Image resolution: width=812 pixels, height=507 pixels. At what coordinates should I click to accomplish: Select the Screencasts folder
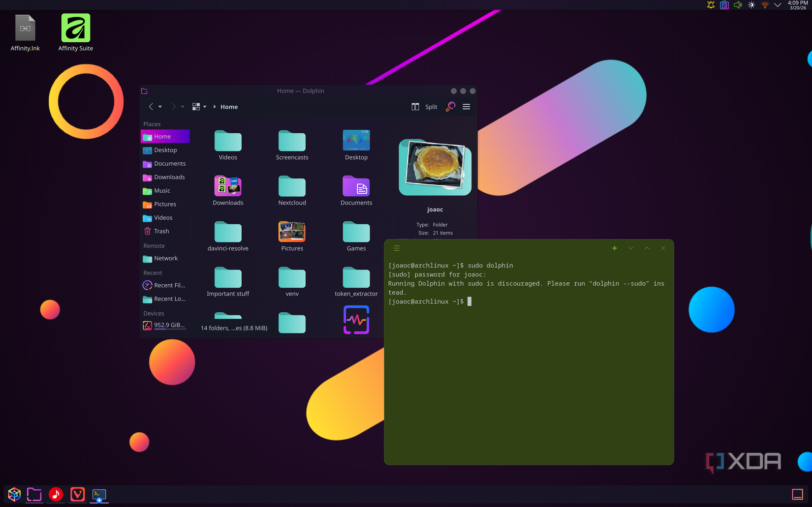click(292, 146)
